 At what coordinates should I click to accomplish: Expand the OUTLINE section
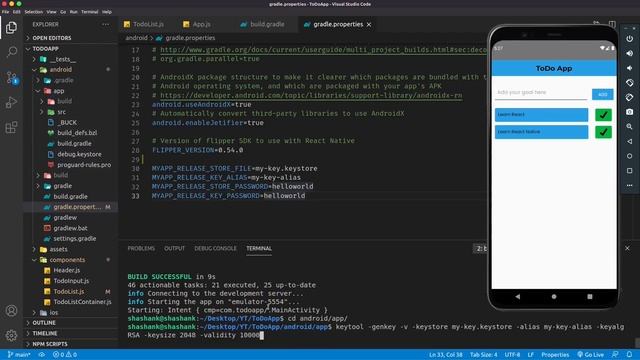44,323
